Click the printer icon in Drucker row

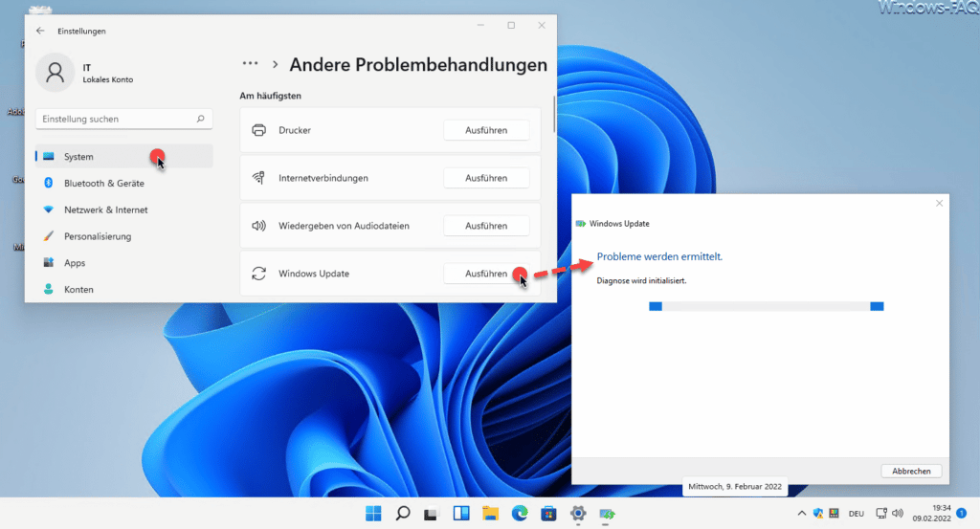[x=258, y=130]
